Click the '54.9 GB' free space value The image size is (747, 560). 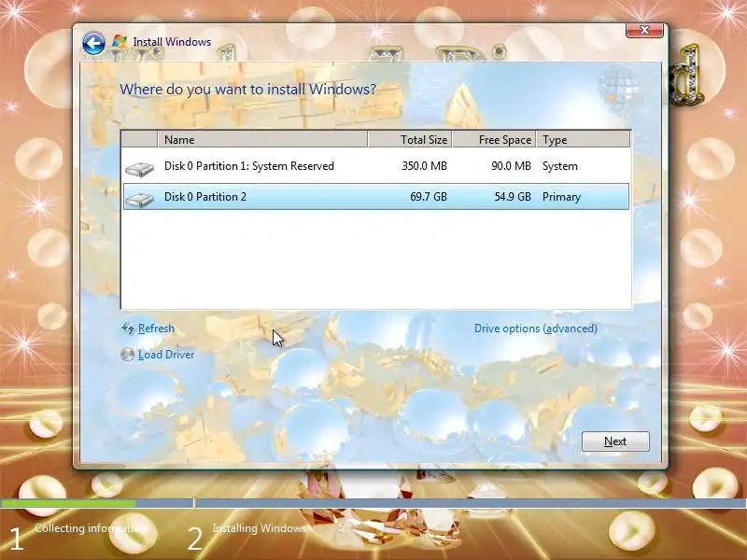coord(513,197)
